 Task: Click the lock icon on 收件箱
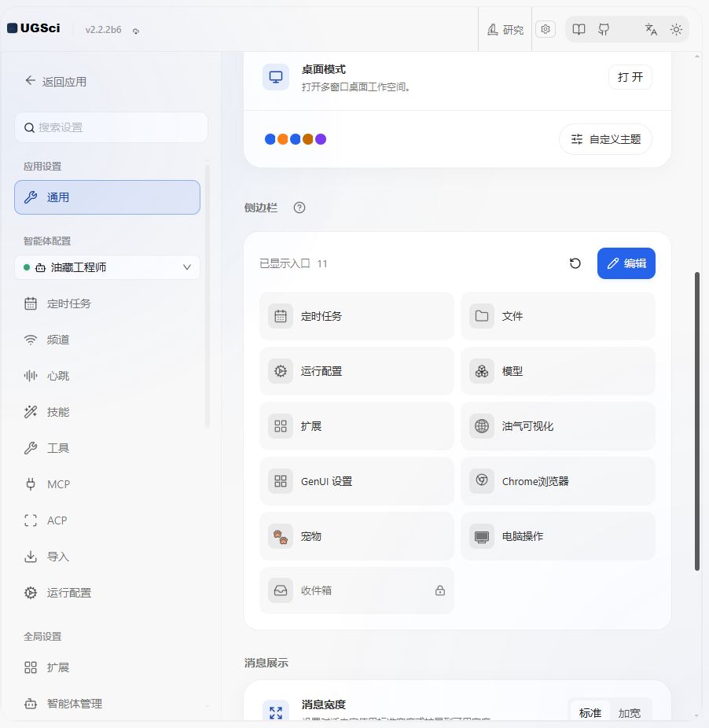tap(439, 590)
